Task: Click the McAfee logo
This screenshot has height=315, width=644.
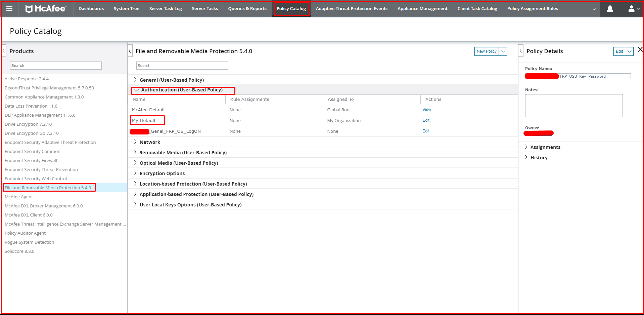Action: [x=46, y=9]
